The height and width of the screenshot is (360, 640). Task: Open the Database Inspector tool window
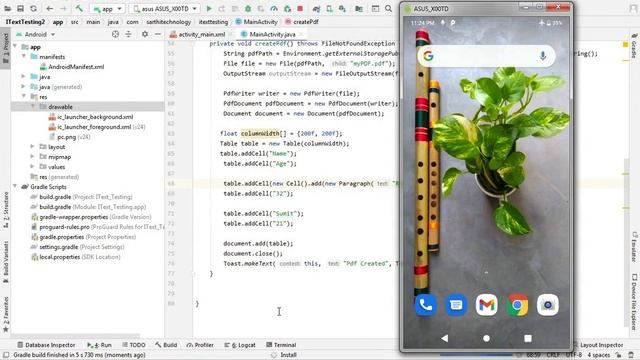(x=46, y=345)
